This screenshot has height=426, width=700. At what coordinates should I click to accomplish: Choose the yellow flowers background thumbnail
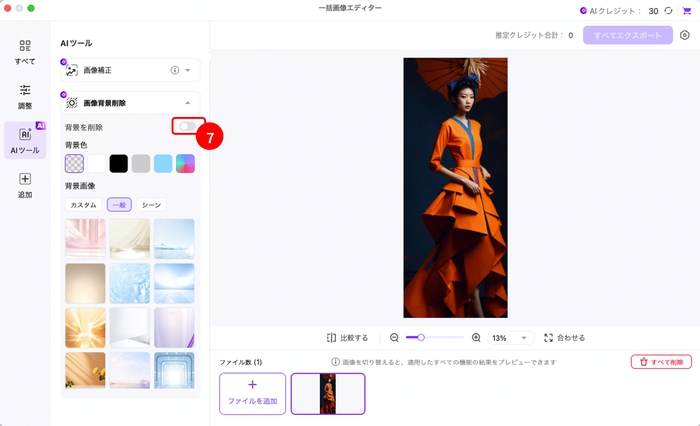point(85,370)
